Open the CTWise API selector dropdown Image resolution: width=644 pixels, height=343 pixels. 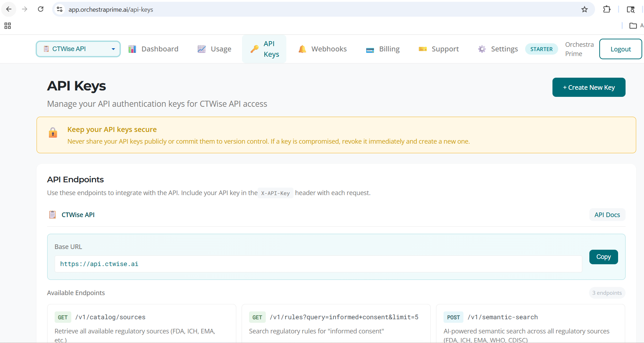pos(78,49)
